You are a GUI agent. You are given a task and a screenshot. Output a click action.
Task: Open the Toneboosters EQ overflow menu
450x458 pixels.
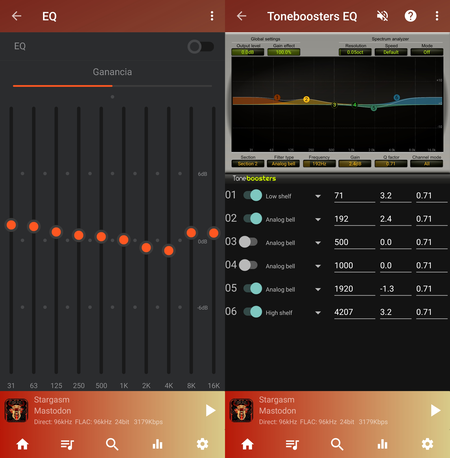tap(437, 16)
